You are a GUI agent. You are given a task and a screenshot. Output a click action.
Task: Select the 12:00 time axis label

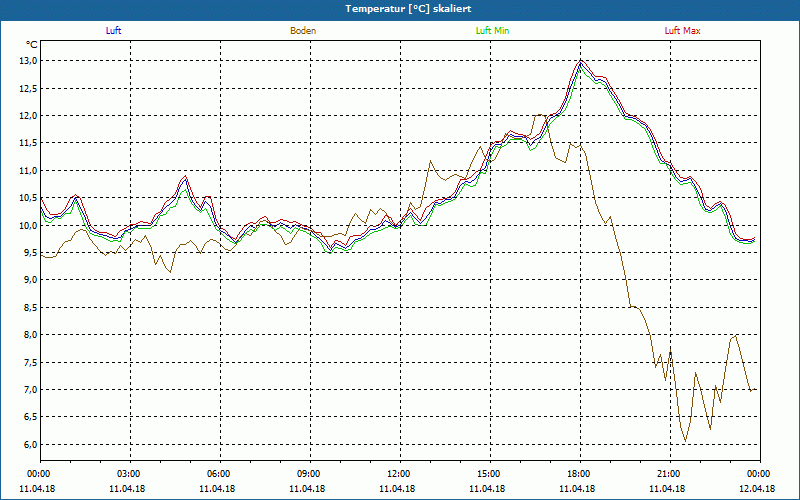399,474
